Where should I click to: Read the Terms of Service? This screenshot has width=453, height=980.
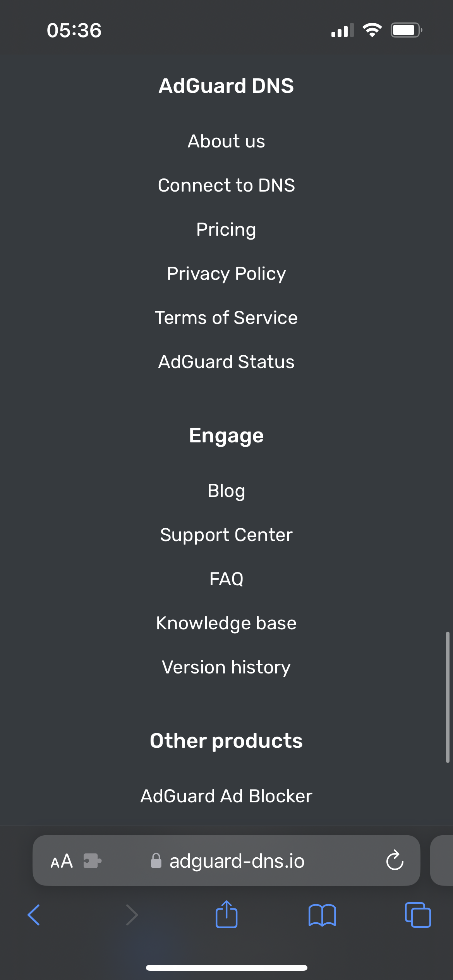[226, 317]
